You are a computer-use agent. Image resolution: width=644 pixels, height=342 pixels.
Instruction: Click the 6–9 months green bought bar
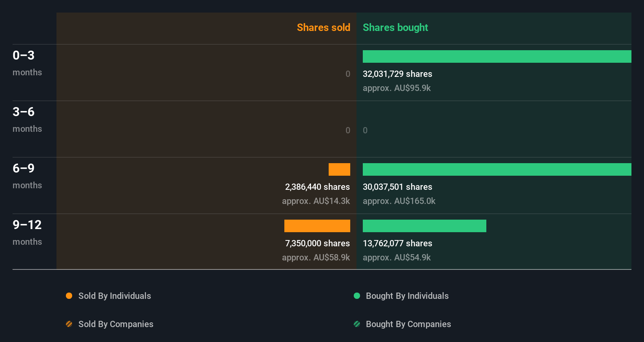pos(497,169)
